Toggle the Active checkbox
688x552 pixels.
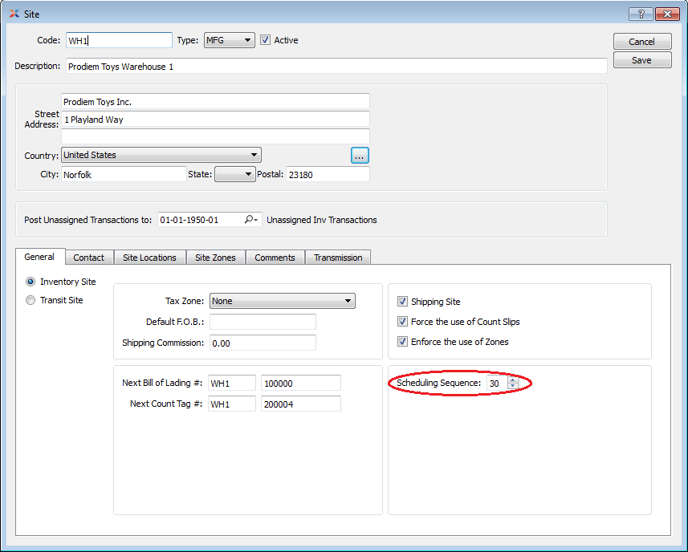266,40
